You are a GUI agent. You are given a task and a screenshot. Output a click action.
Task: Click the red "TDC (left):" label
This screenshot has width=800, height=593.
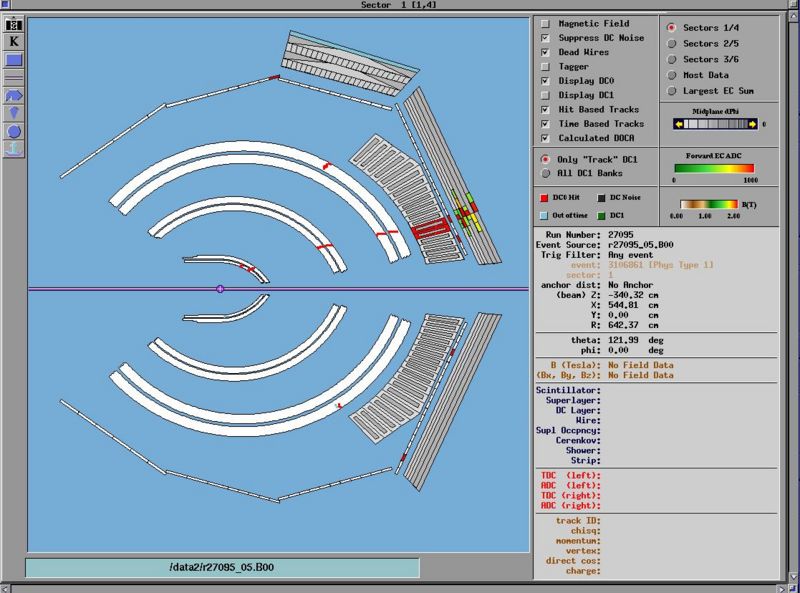click(x=570, y=476)
